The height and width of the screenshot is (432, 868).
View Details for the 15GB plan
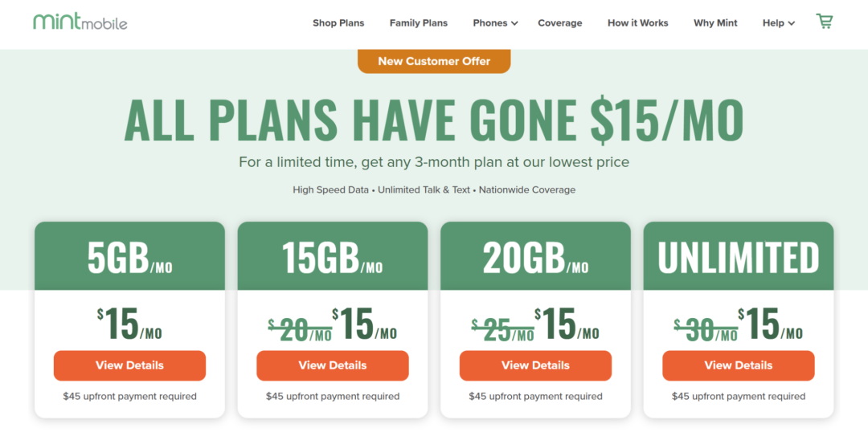[x=333, y=365]
